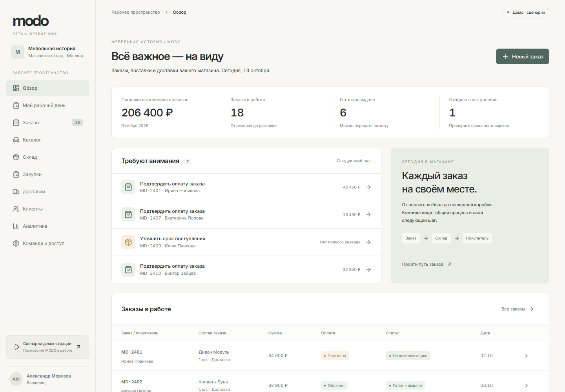The width and height of the screenshot is (565, 392).
Task: Open the Все заказы link
Action: click(518, 309)
